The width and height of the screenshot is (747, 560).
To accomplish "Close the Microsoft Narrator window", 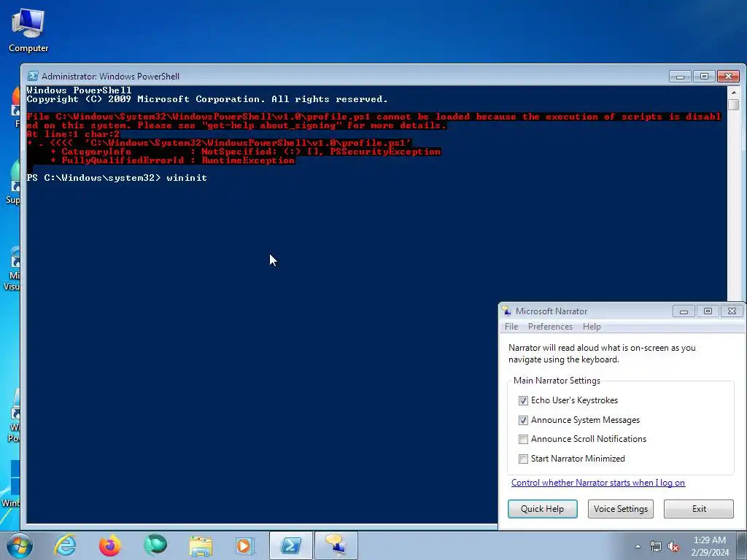I will (732, 311).
